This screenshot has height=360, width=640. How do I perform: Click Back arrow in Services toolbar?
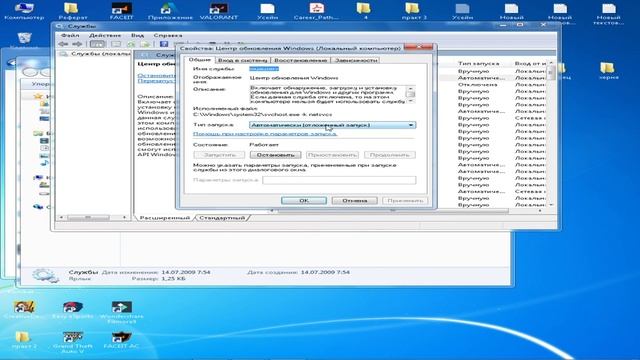tap(63, 44)
